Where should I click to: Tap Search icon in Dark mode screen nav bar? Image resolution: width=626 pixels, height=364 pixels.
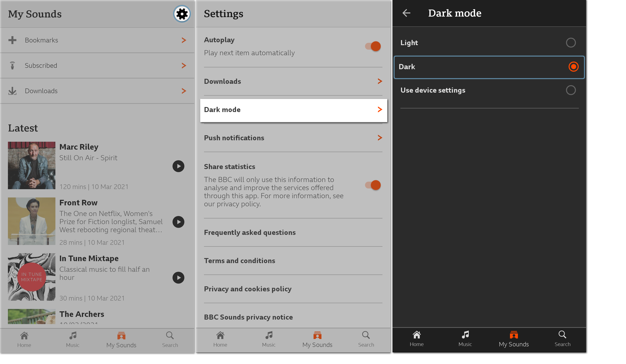(x=562, y=335)
